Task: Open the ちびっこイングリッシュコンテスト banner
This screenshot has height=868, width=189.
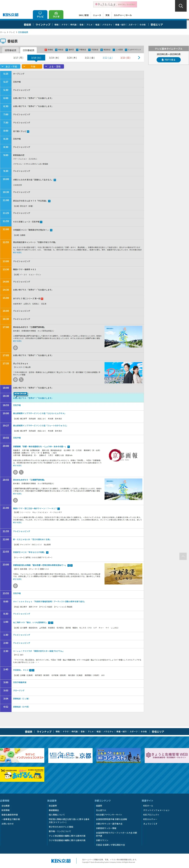Action: tap(22, 755)
